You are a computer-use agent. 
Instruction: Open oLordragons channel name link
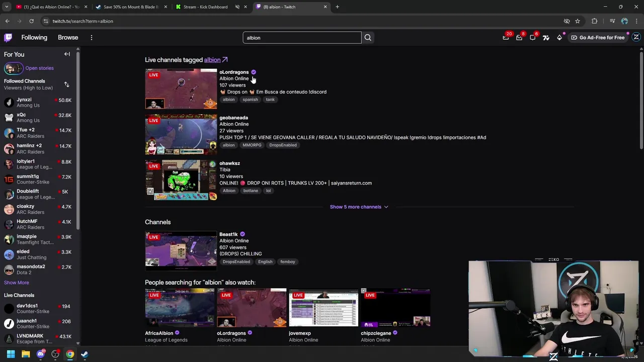coord(234,72)
